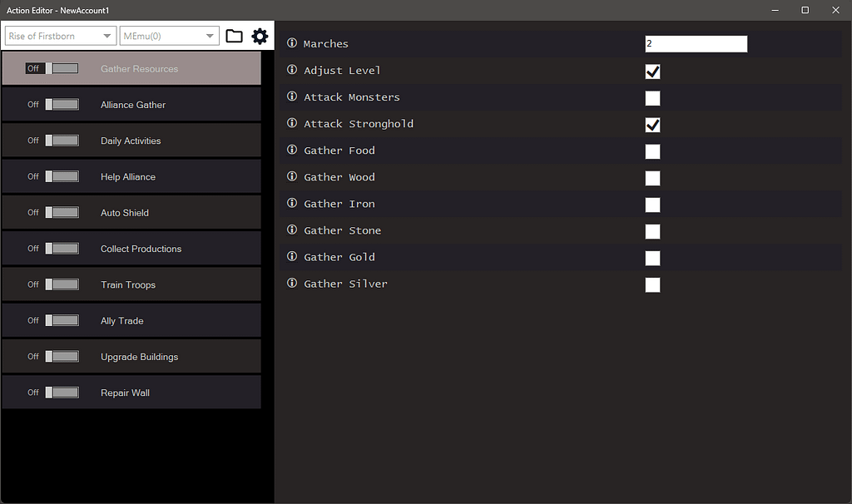The width and height of the screenshot is (852, 504).
Task: Click the info icon beside Adjust Level
Action: (x=291, y=70)
